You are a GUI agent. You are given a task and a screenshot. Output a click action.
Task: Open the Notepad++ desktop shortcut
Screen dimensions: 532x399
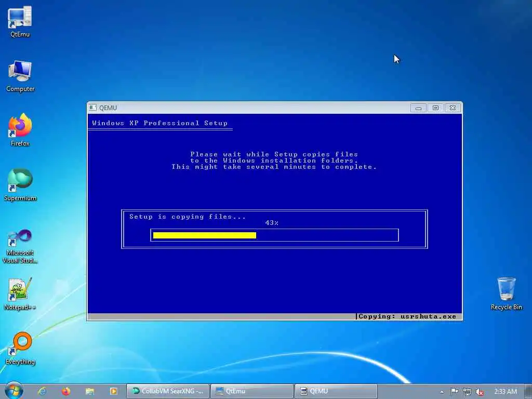pyautogui.click(x=20, y=294)
